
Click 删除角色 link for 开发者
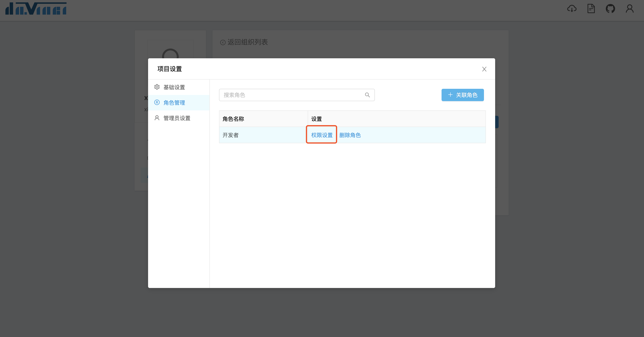350,135
